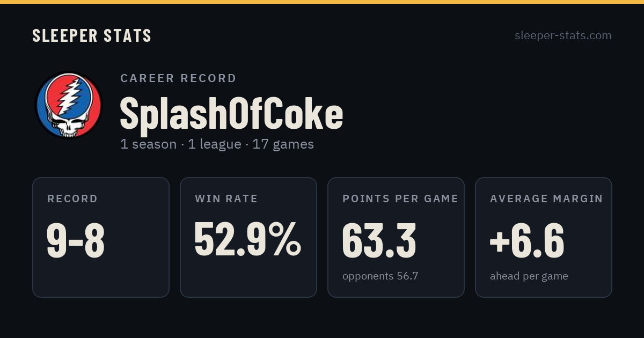
Task: Click the WIN RATE card label
Action: click(226, 199)
